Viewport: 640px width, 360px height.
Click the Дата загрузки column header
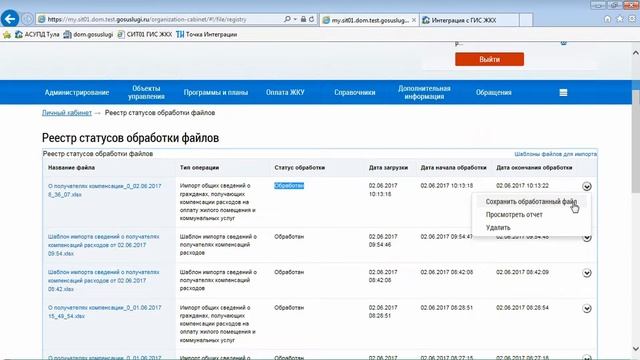point(388,168)
